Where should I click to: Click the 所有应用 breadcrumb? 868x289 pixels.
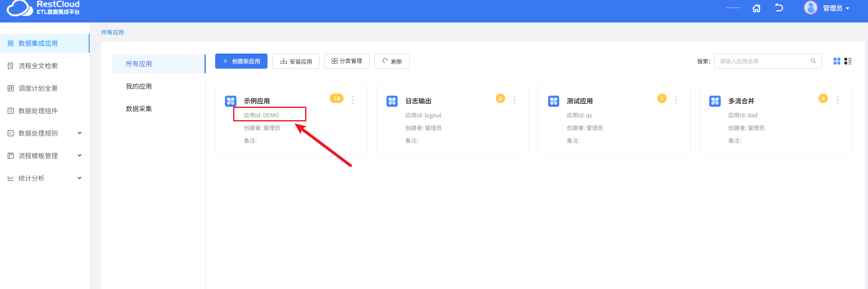(x=112, y=32)
